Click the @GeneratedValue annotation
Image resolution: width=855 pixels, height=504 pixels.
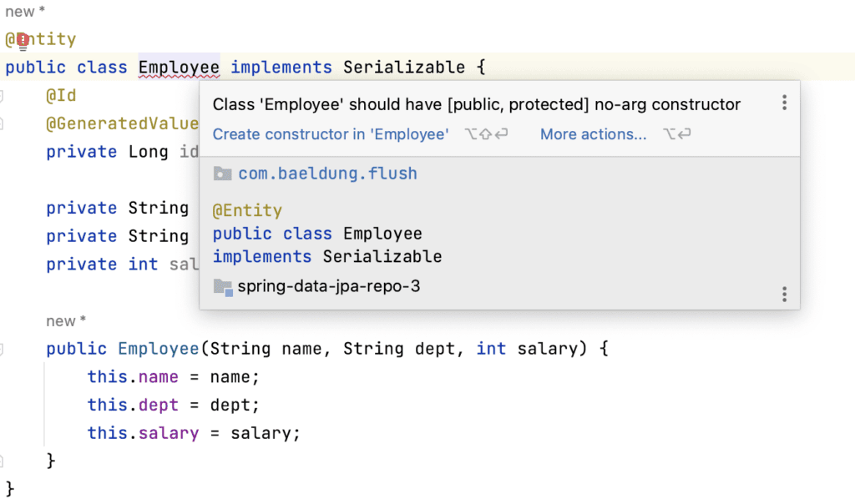point(122,123)
